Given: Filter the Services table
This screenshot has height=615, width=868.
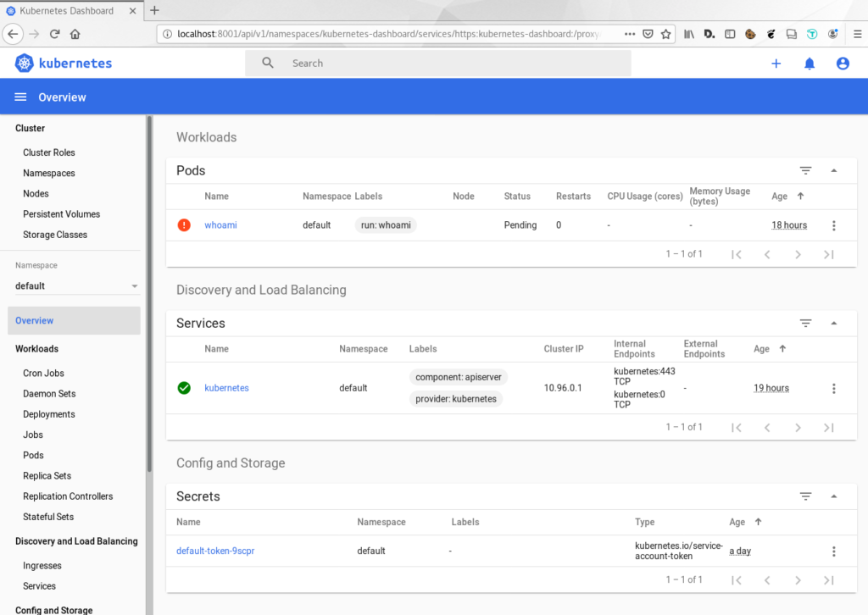Looking at the screenshot, I should tap(805, 323).
